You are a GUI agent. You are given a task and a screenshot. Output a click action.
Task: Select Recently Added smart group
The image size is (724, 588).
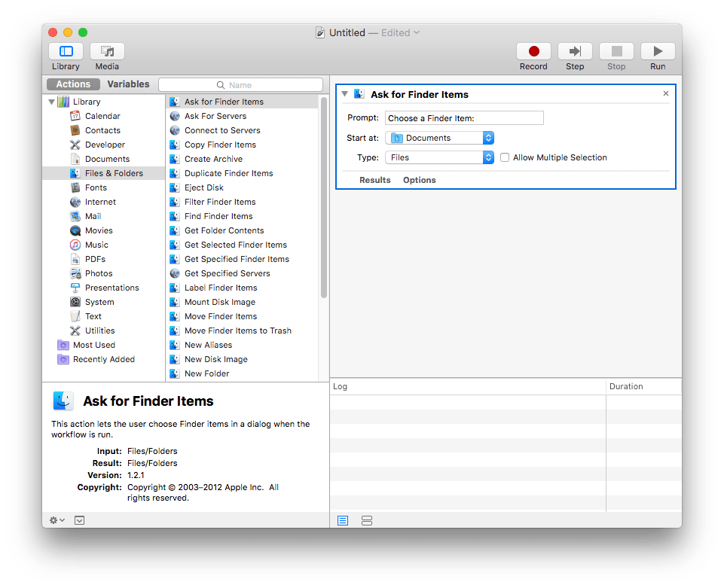click(x=103, y=359)
